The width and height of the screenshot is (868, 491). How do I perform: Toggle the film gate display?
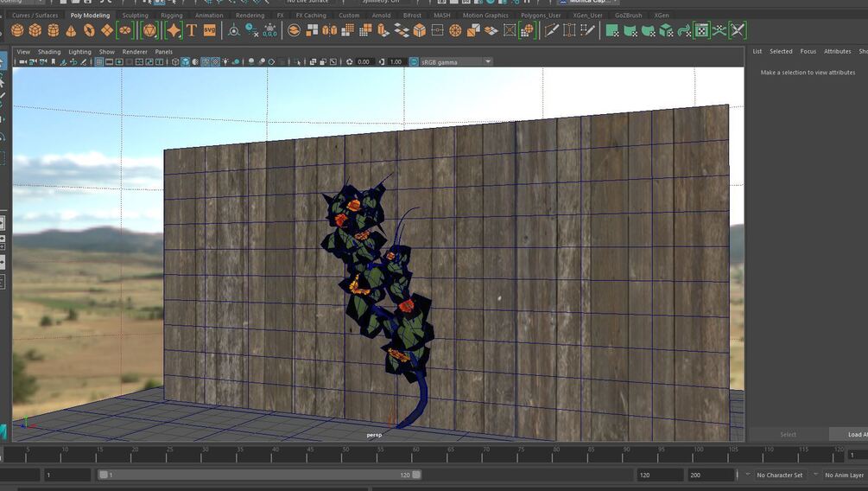pos(109,62)
